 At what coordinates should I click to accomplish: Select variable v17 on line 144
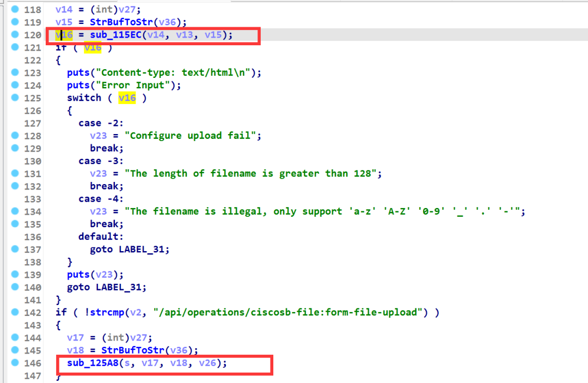[75, 338]
